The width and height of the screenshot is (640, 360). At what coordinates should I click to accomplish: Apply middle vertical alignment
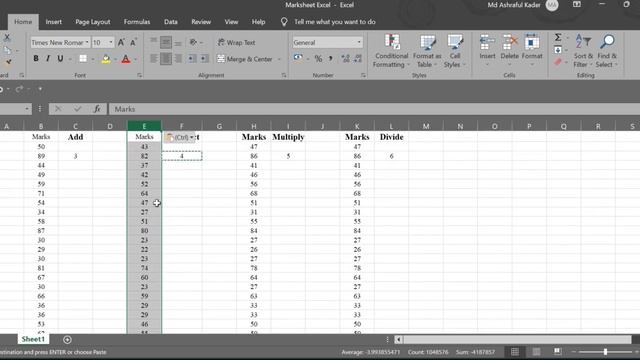tap(166, 42)
